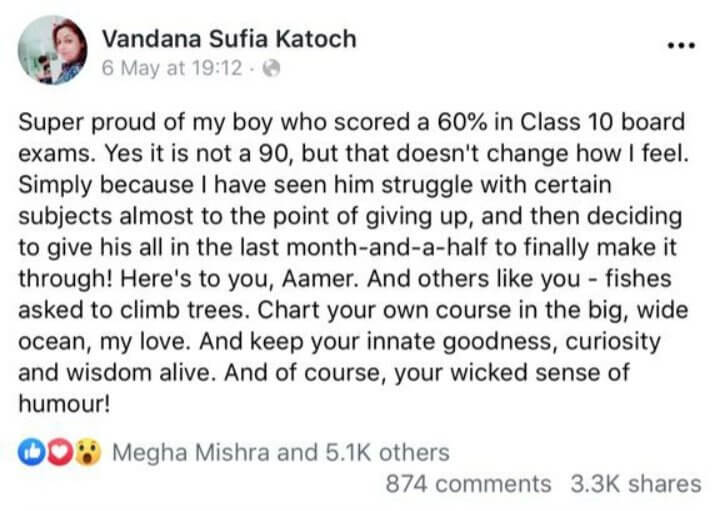Click the blue Like reaction icon
720x511 pixels.
[29, 453]
